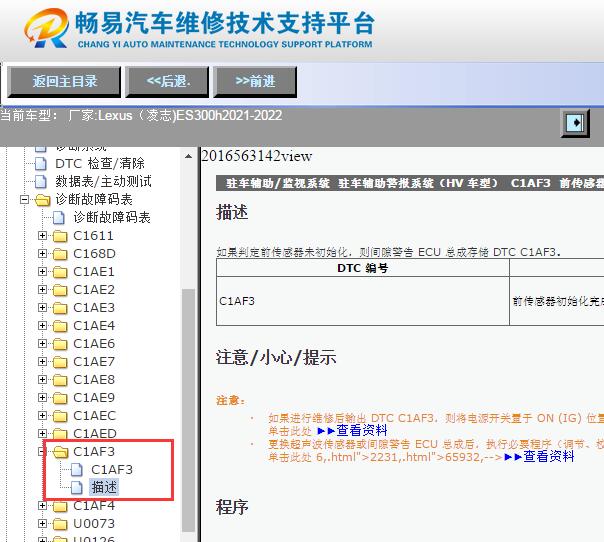Go back with the <<后退 button
The image size is (604, 542).
[x=167, y=81]
